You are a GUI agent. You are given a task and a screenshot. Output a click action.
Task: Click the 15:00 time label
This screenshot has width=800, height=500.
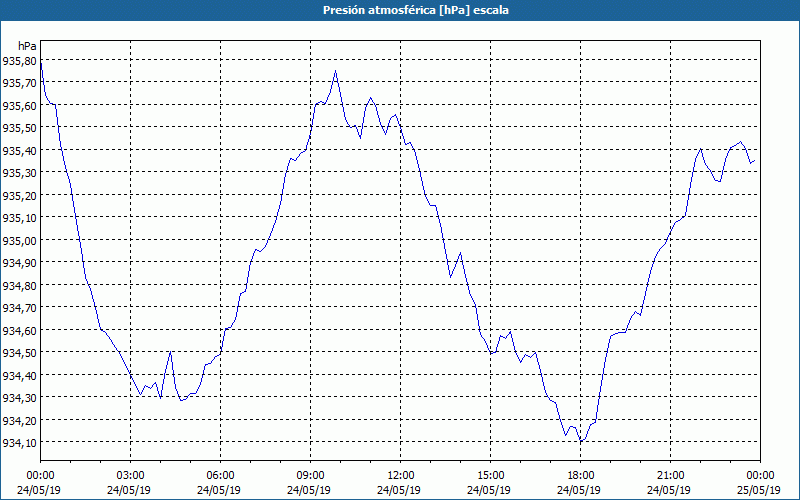[x=490, y=476]
